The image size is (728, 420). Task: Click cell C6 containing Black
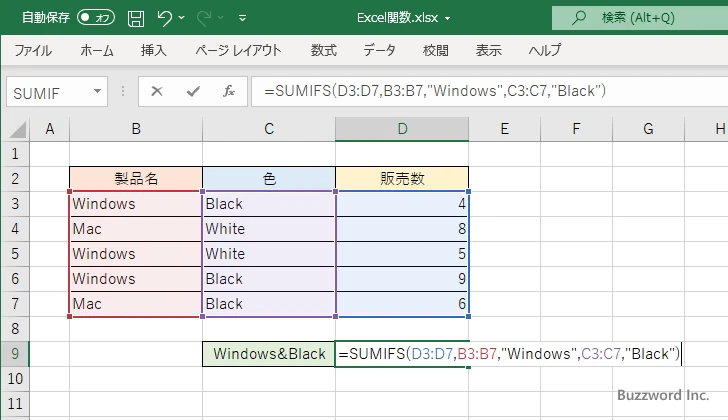coord(269,279)
